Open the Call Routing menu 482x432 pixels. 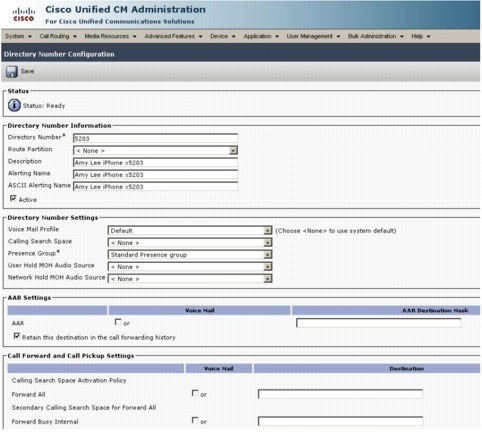[58, 36]
